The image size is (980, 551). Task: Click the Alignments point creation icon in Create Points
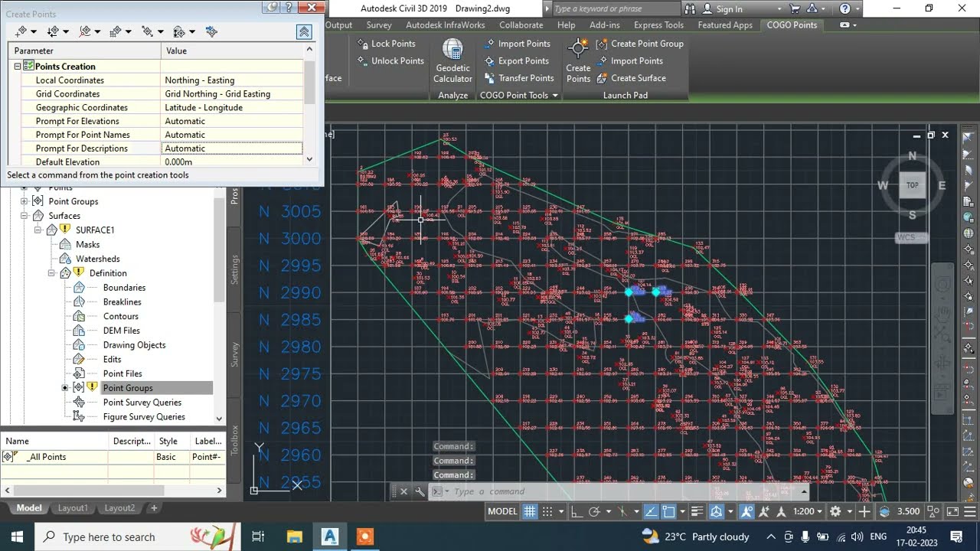[84, 31]
